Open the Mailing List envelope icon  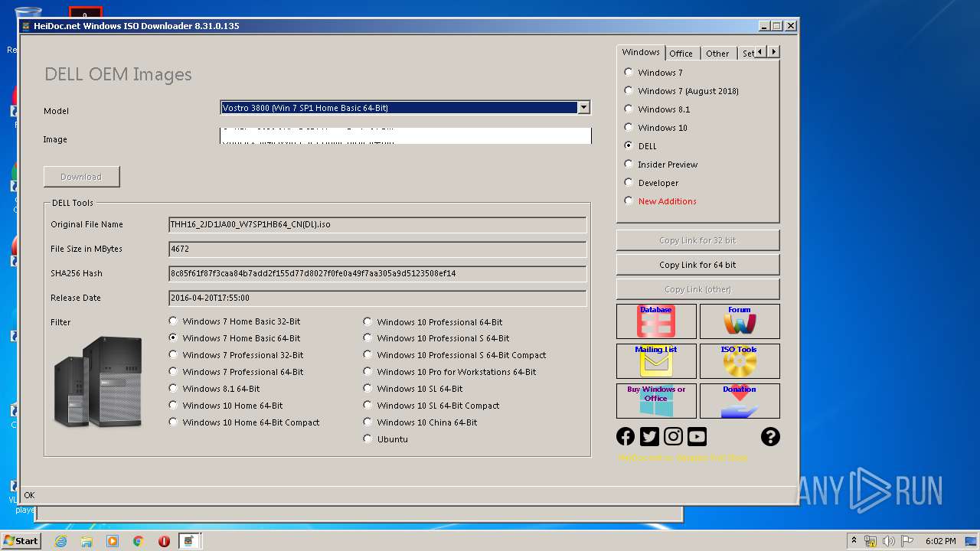tap(656, 361)
